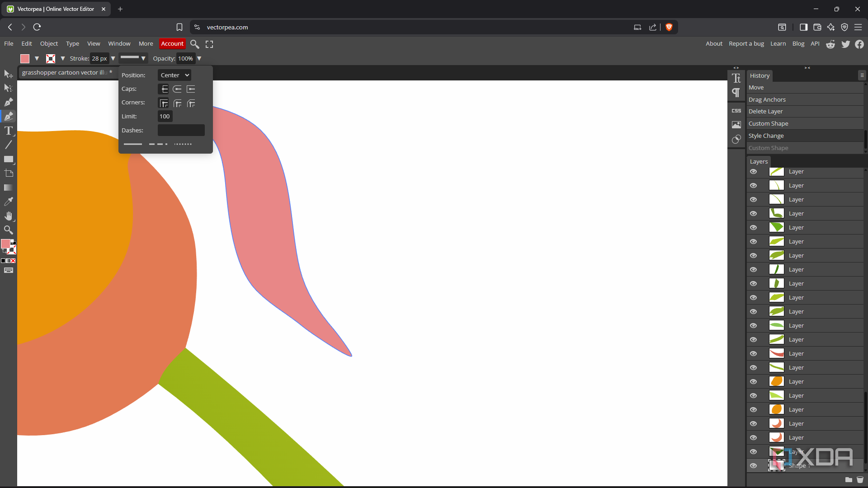Hide the topmost layer via eye icon

point(753,172)
